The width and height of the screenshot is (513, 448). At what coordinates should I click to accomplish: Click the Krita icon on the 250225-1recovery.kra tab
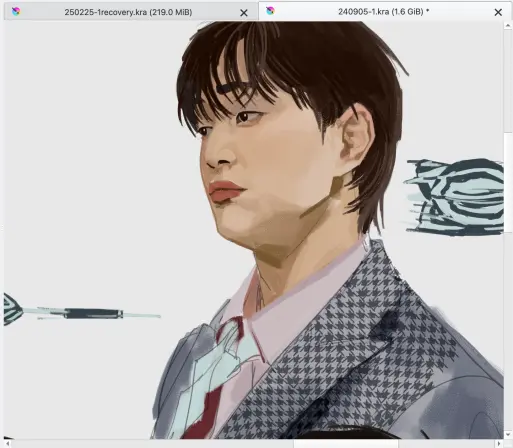pos(16,12)
